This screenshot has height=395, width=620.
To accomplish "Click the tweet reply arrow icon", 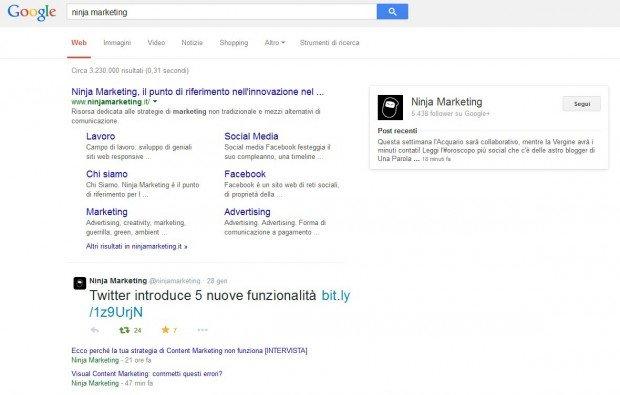I will (95, 330).
